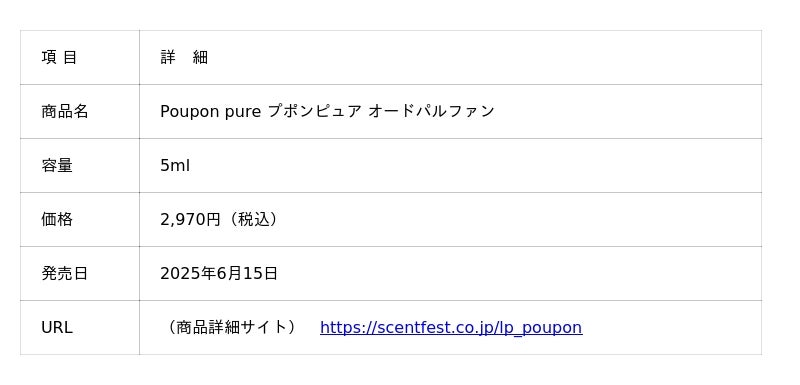Image resolution: width=800 pixels, height=385 pixels.
Task: Click the Poupon pure product name text
Action: [x=210, y=111]
